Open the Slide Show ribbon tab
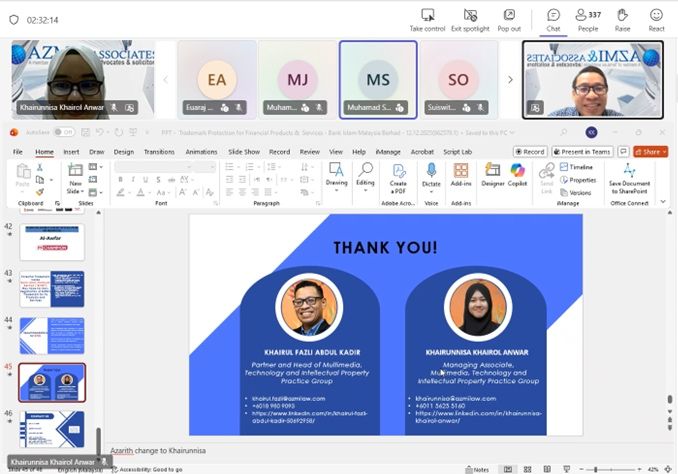Image resolution: width=678 pixels, height=474 pixels. [x=244, y=152]
